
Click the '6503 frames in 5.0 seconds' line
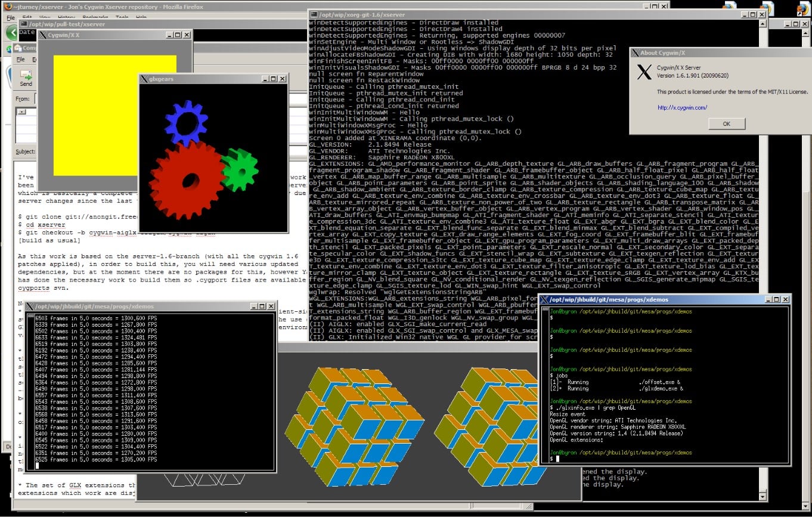[x=97, y=318]
